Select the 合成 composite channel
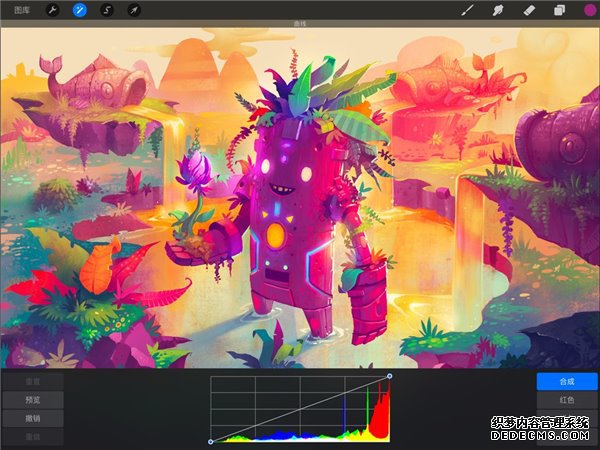The width and height of the screenshot is (600, 450). coord(567,382)
